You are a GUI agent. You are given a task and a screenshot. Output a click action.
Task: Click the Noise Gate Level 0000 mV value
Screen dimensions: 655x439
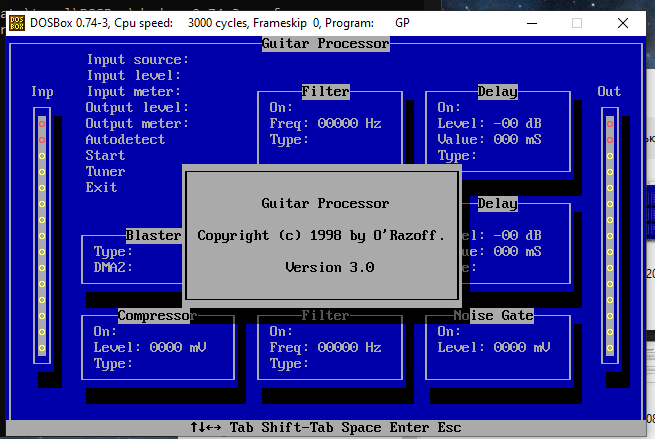coord(521,348)
